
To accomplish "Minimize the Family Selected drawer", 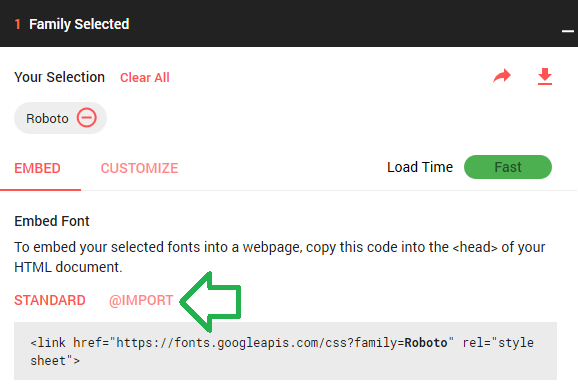I will click(x=568, y=31).
